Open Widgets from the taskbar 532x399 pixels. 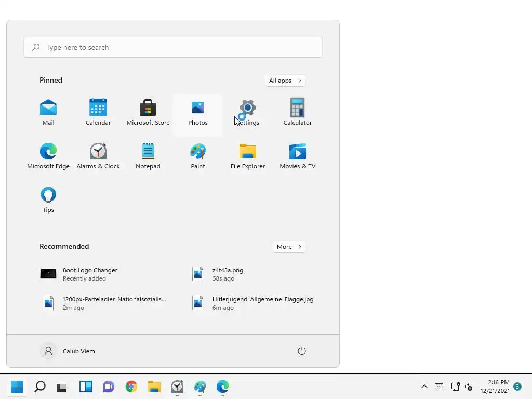click(x=86, y=387)
